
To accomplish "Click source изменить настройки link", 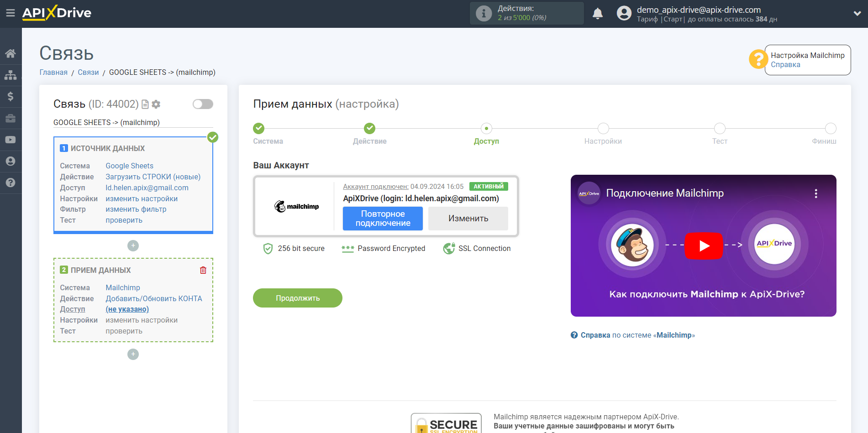I will coord(142,198).
